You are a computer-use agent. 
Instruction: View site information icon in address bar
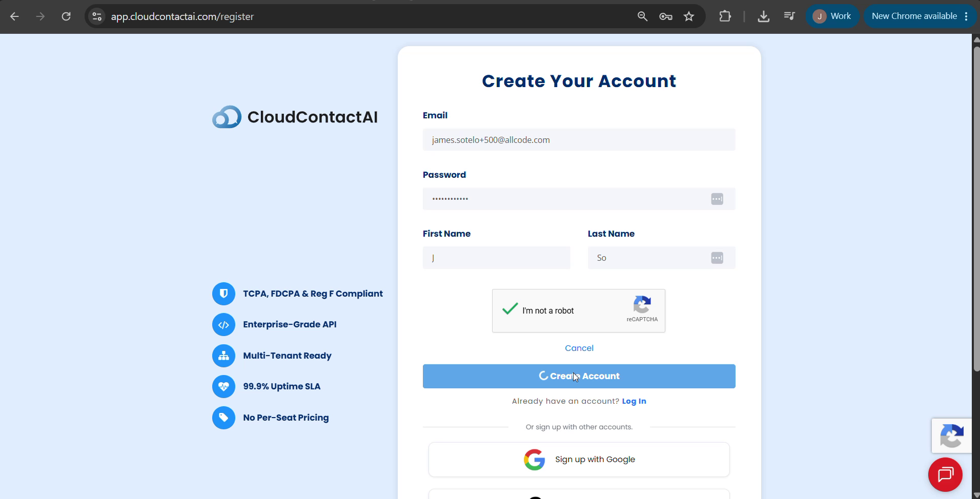pyautogui.click(x=97, y=16)
